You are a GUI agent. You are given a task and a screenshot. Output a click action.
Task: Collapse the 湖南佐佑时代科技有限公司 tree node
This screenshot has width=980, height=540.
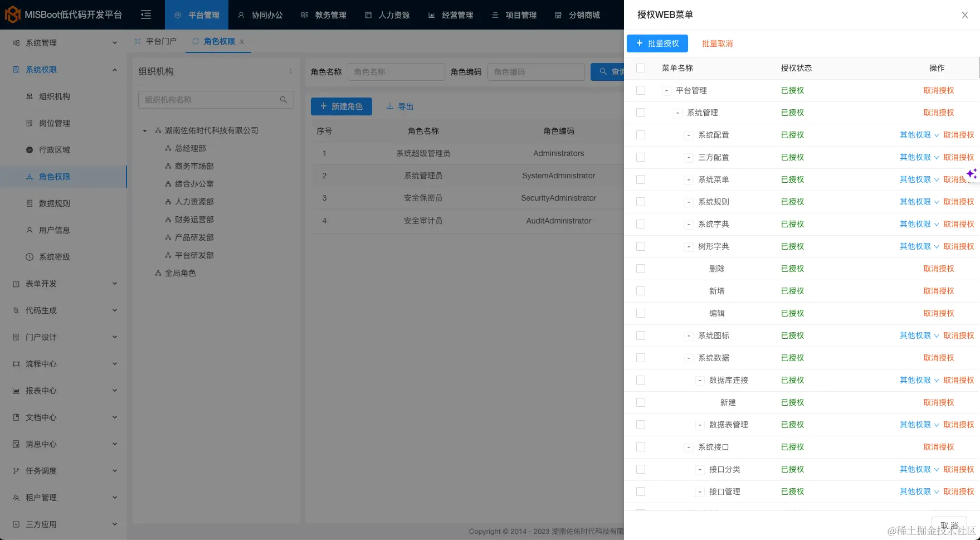(144, 130)
